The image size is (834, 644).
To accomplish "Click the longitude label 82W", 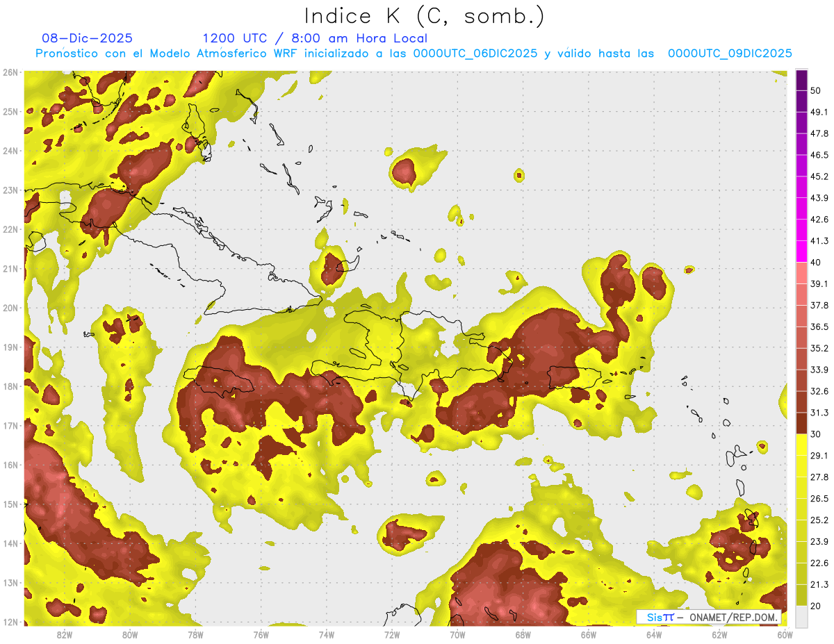I will point(65,634).
